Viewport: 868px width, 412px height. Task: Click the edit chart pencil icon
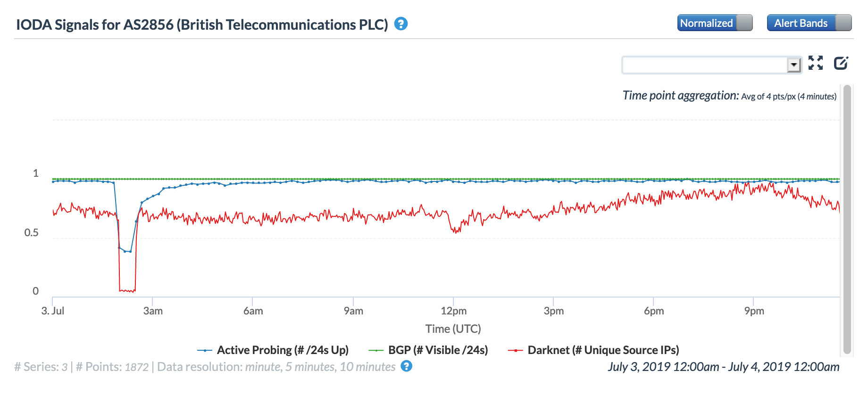(841, 63)
